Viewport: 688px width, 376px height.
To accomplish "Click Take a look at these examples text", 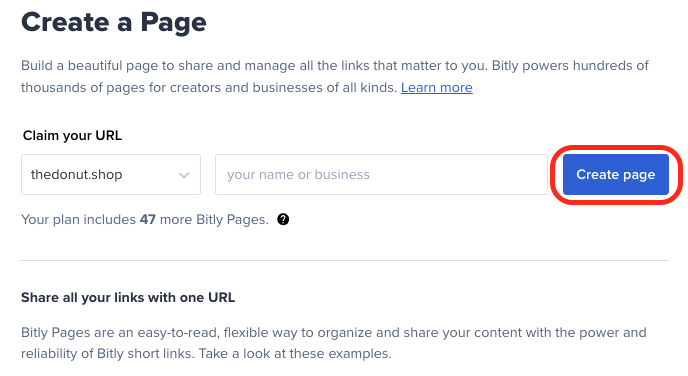I will pos(295,354).
